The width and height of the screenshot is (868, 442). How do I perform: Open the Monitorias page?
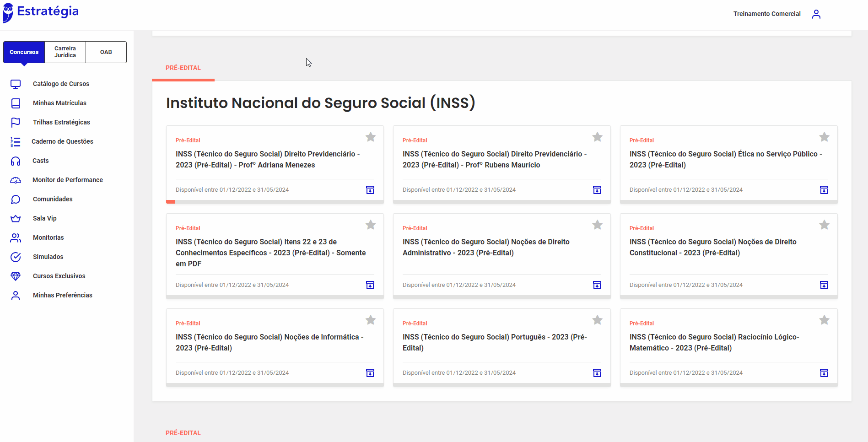[x=49, y=237]
